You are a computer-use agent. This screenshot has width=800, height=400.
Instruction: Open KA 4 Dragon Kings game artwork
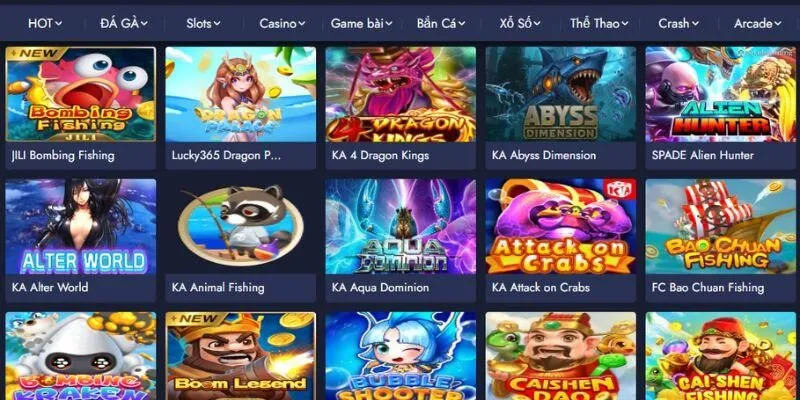click(x=401, y=94)
